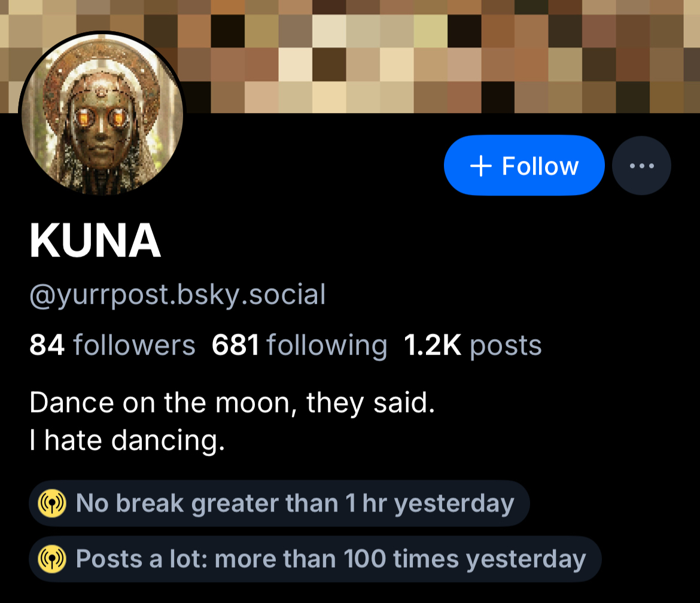Click the bold number 84 in the stats
Screen dimensions: 700x603
pyautogui.click(x=47, y=345)
